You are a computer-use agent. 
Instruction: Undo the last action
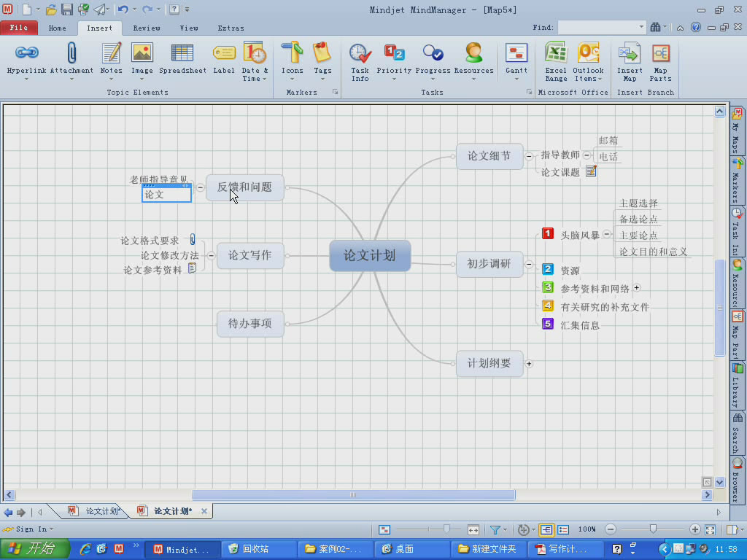[x=123, y=9]
